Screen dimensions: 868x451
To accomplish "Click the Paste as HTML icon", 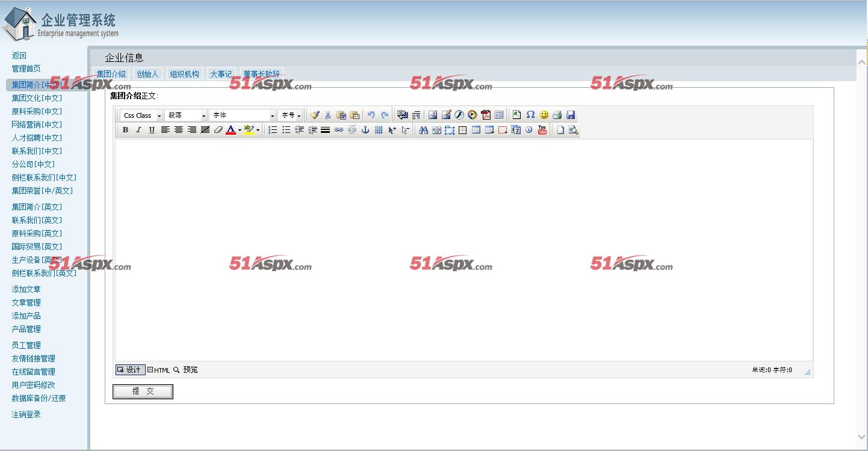I will tap(355, 115).
